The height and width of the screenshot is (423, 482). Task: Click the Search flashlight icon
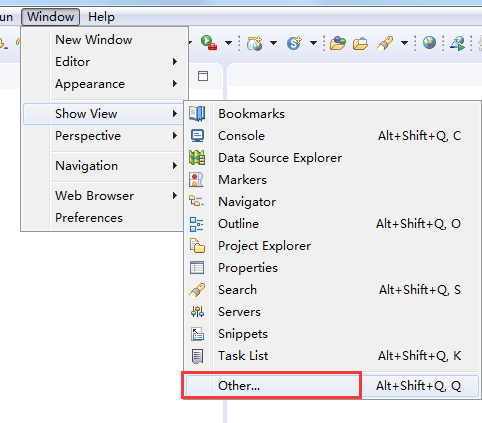(x=197, y=290)
